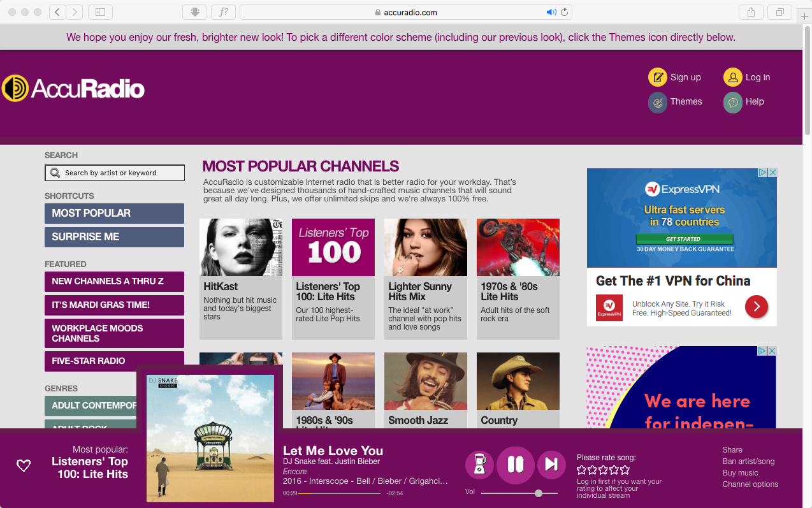The width and height of the screenshot is (812, 508).
Task: Open Ban artist/song menu
Action: pyautogui.click(x=748, y=461)
